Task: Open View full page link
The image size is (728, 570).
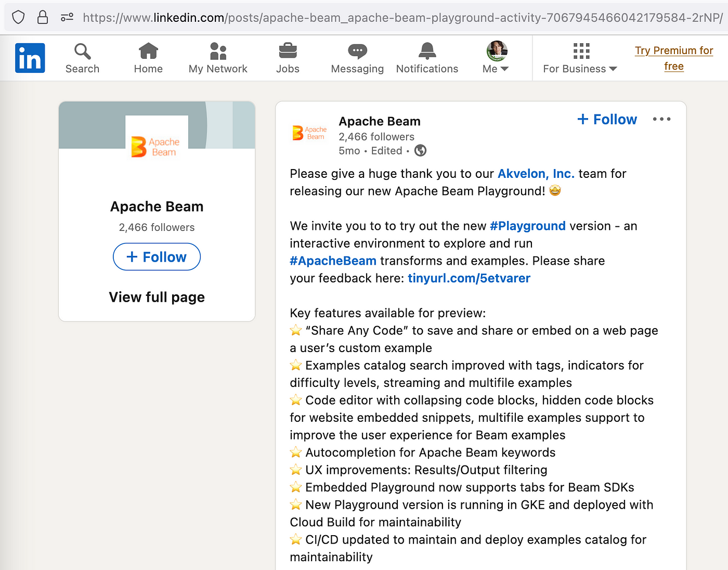Action: click(157, 297)
